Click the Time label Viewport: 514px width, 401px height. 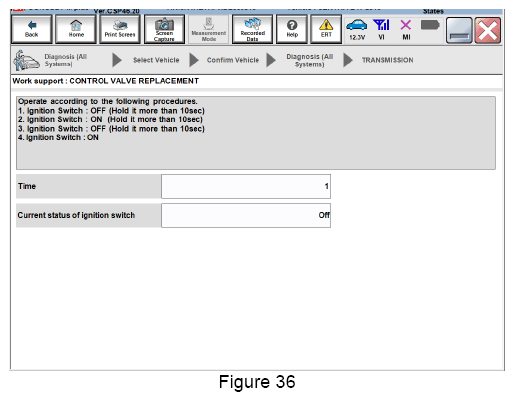27,186
